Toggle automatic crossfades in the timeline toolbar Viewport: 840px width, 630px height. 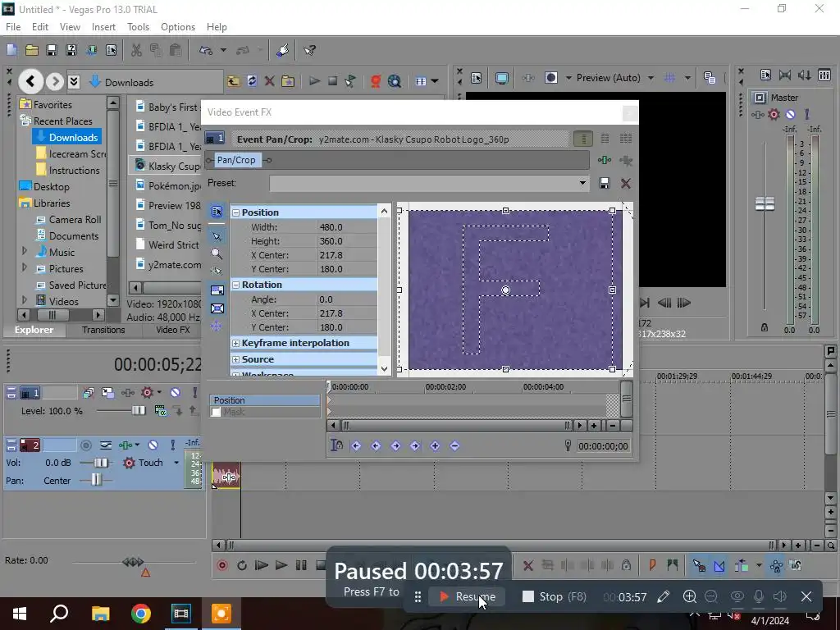(x=719, y=566)
